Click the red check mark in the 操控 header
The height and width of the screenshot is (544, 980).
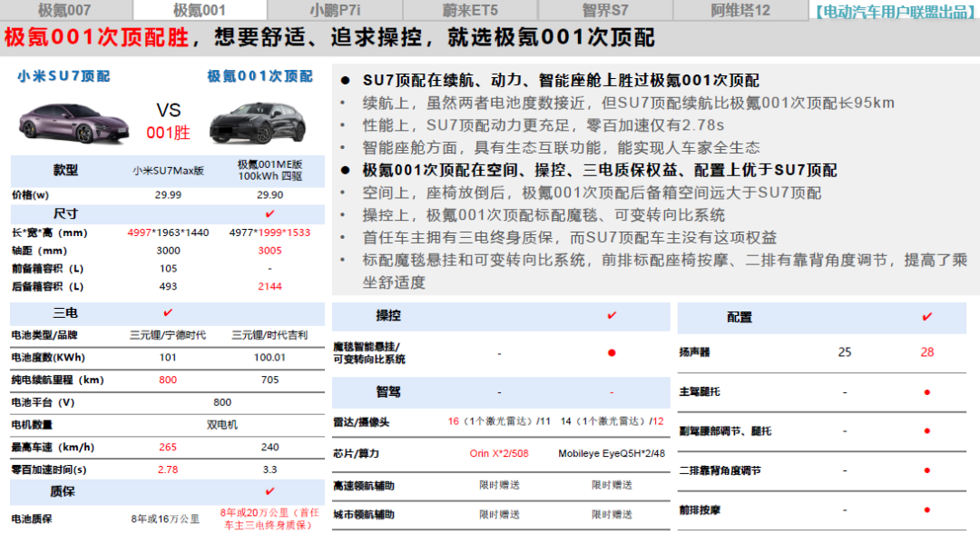612,316
